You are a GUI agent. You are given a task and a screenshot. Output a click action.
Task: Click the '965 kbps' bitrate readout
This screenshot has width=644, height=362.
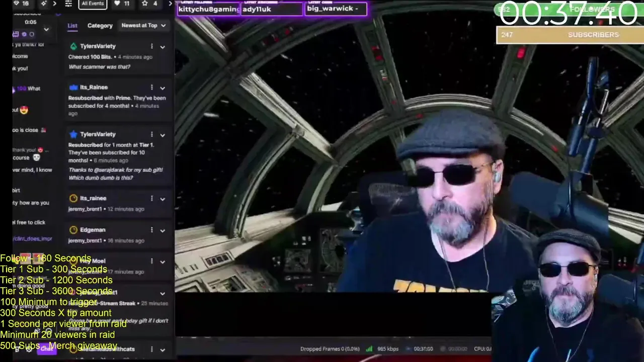(x=388, y=348)
